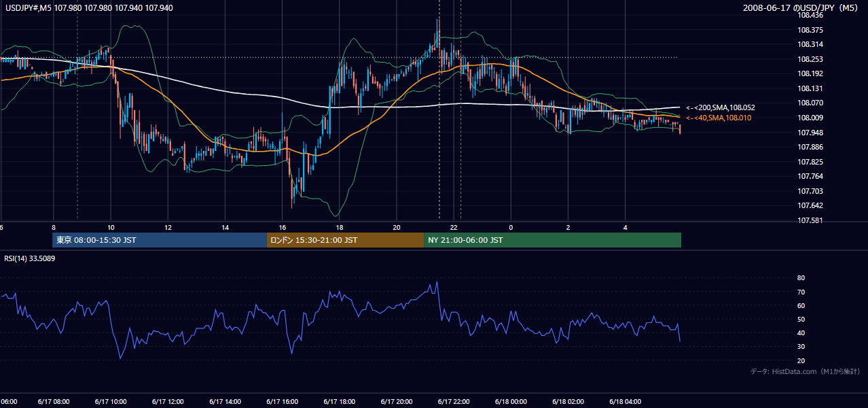The image size is (868, 408).
Task: Select the 東京 08:00-15:30 JST session bar
Action: point(160,240)
